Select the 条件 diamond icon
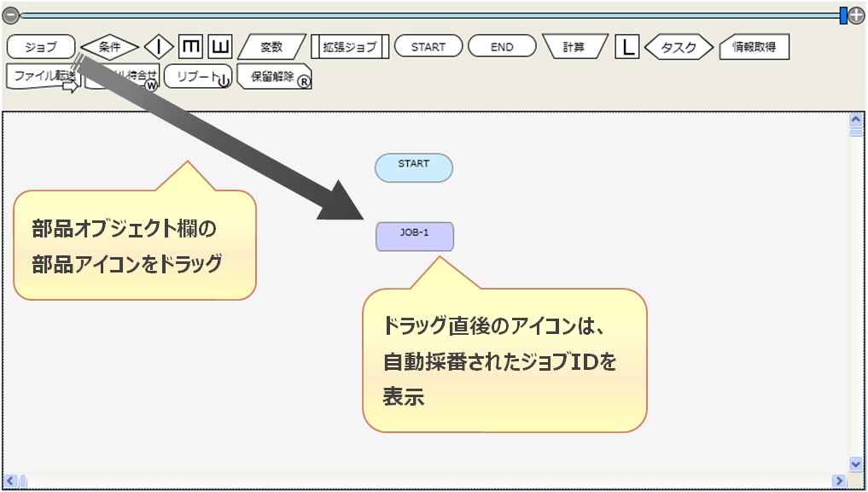The width and height of the screenshot is (868, 492). point(109,47)
